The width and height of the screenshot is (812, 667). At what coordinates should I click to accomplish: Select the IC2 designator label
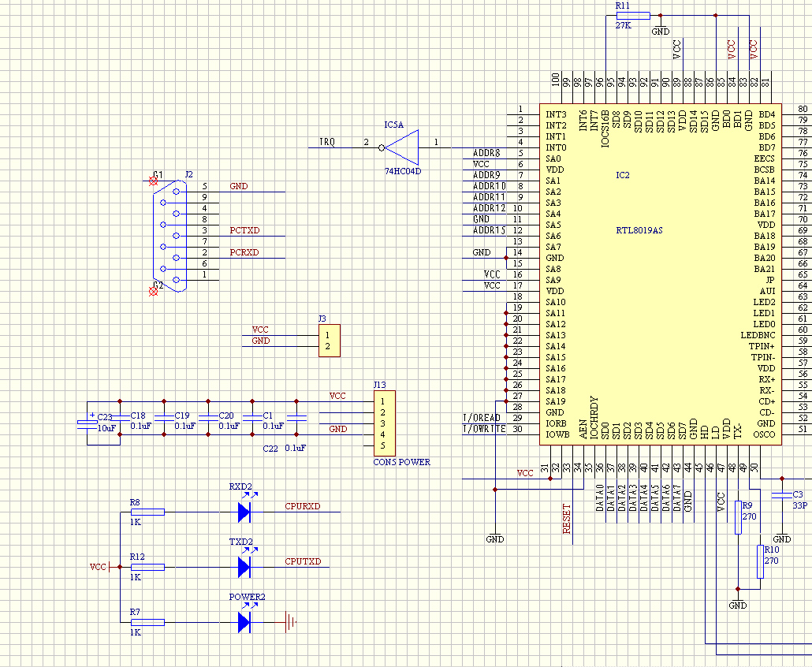[623, 175]
